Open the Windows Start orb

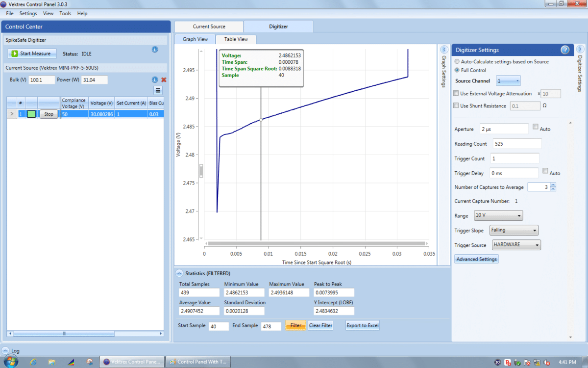point(10,362)
